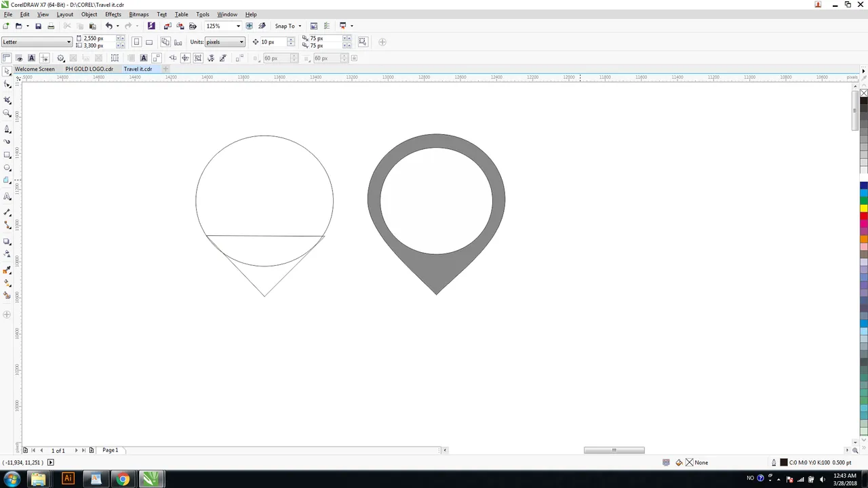Click the horizontal scrollbar thumb
Viewport: 868px width, 488px height.
614,450
